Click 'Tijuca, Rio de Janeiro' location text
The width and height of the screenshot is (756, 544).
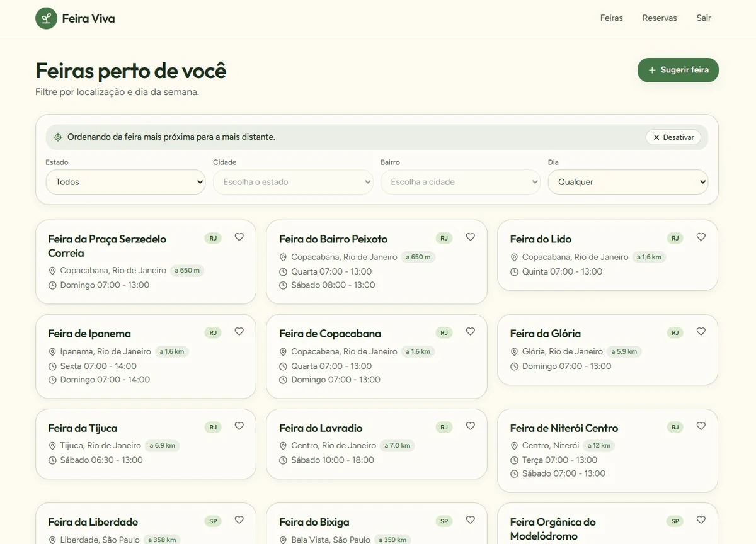point(100,446)
